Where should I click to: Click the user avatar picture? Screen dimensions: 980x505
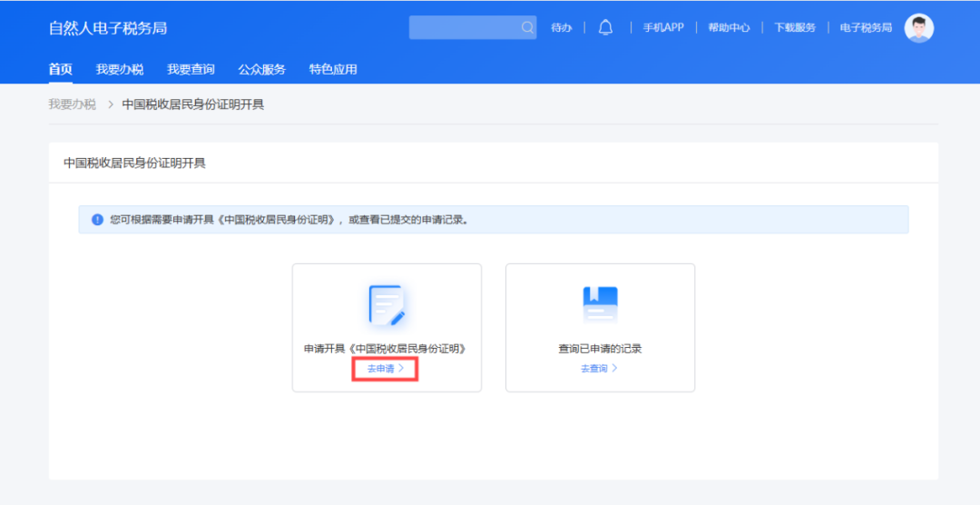click(918, 28)
